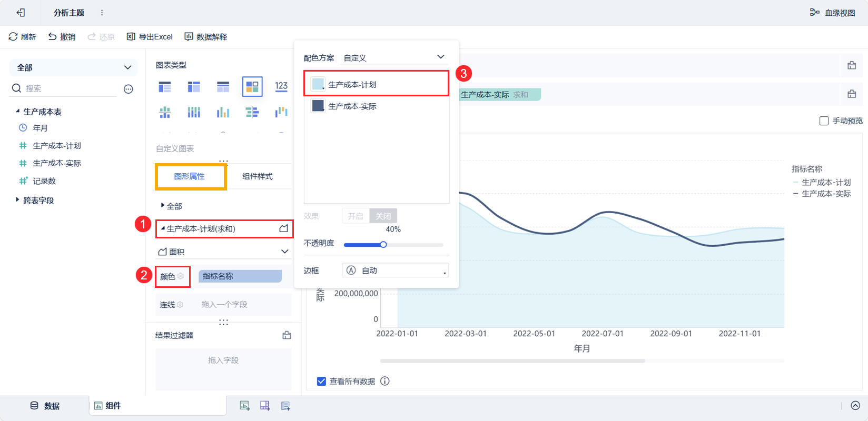The height and width of the screenshot is (421, 868).
Task: Click the area chart icon beside 生产成本-计划(求和)
Action: click(284, 228)
